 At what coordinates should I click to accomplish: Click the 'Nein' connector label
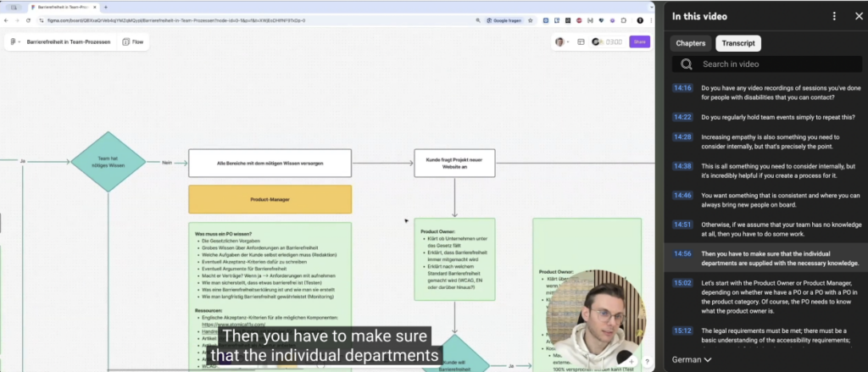pos(167,163)
